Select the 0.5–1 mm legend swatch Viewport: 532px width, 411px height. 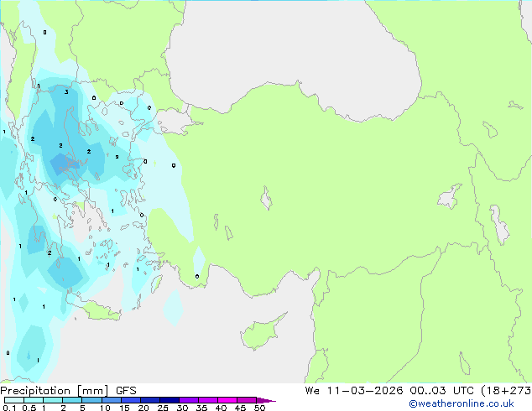(34, 400)
